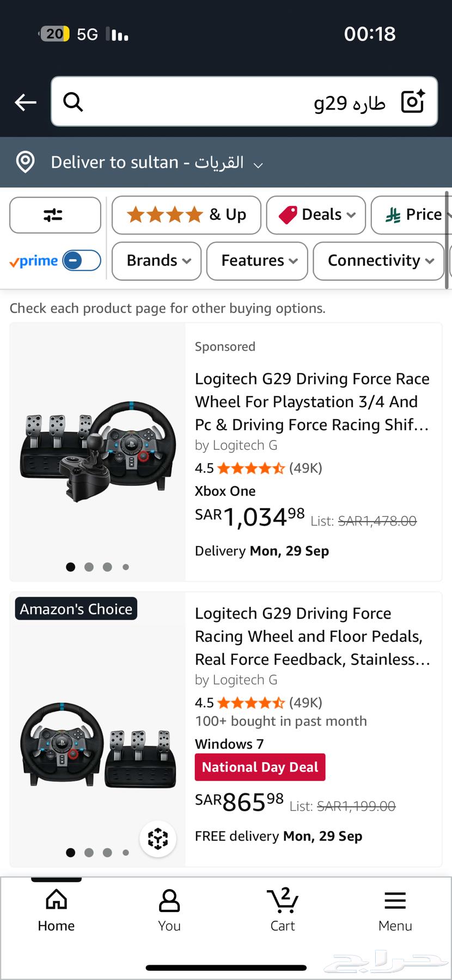This screenshot has height=980, width=452.
Task: Toggle the Prime filter switch
Action: pos(82,261)
